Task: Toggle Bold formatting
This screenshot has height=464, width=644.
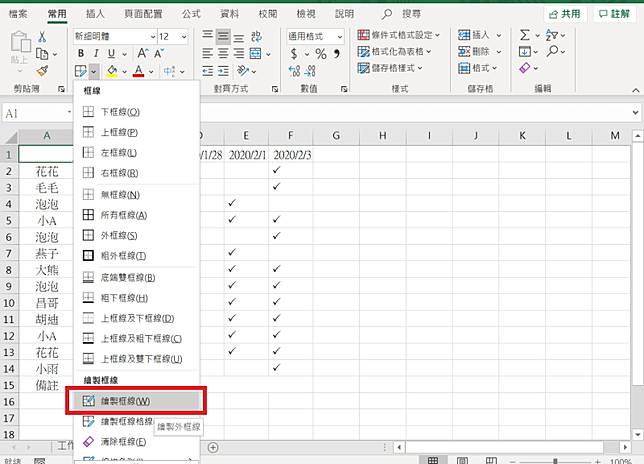Action: tap(81, 53)
